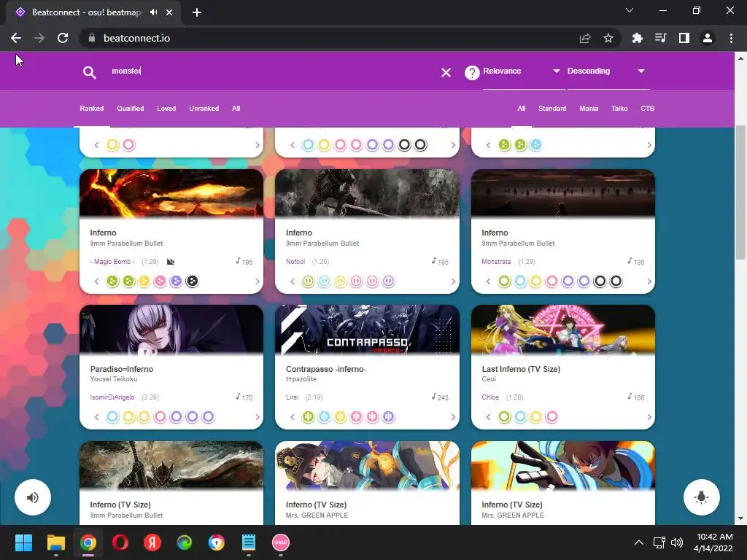
Task: Show previous difficulties on Paradiso=Inferno card
Action: [x=97, y=417]
